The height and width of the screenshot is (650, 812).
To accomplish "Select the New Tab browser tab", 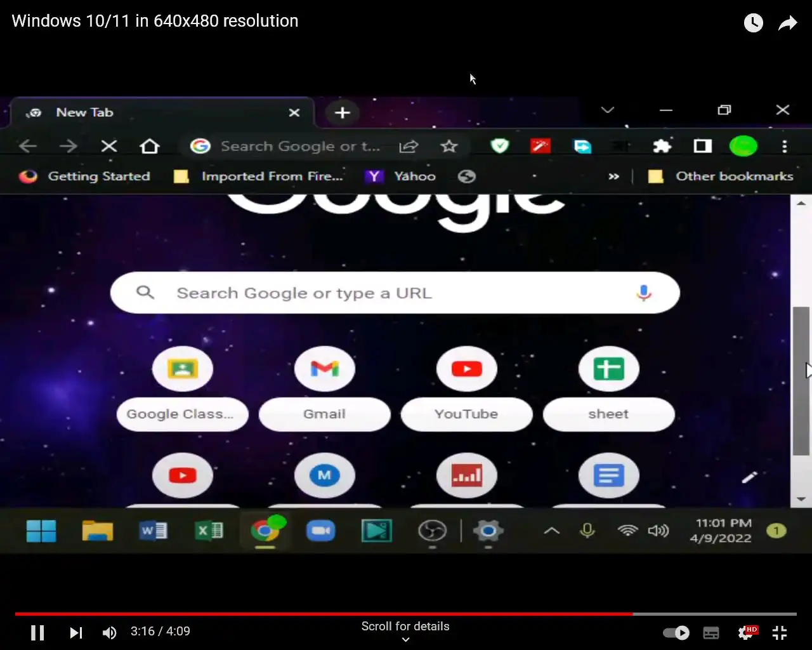I will (x=162, y=112).
